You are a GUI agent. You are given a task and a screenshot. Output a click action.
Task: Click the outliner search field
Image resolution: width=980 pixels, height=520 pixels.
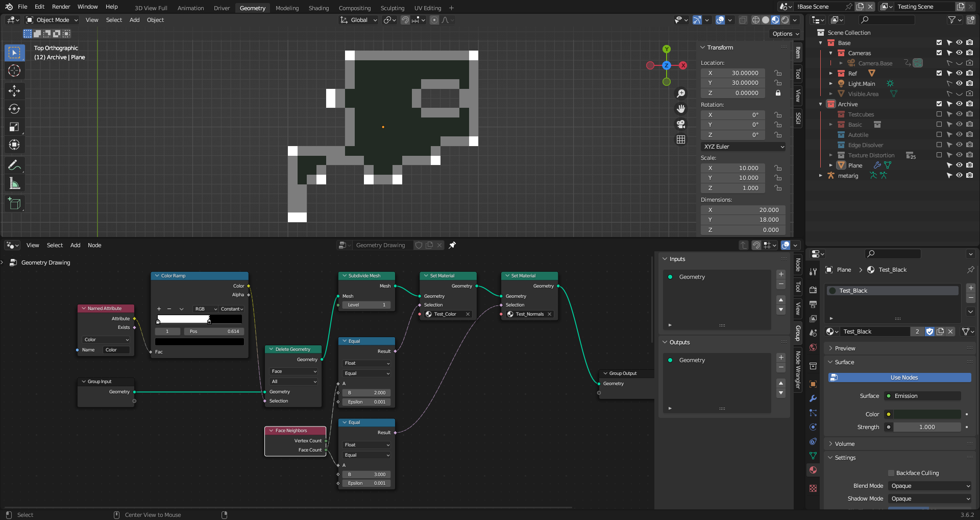click(x=887, y=20)
